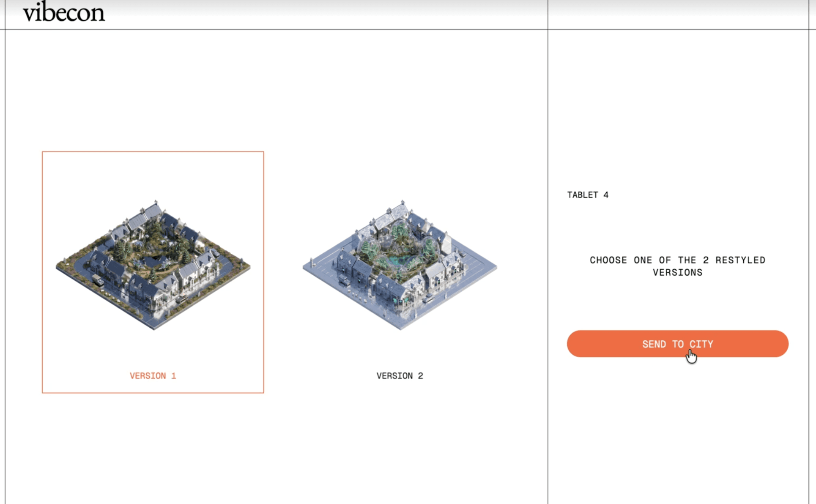The height and width of the screenshot is (504, 816).
Task: Select the Version 2 restyled city thumbnail
Action: point(400,265)
